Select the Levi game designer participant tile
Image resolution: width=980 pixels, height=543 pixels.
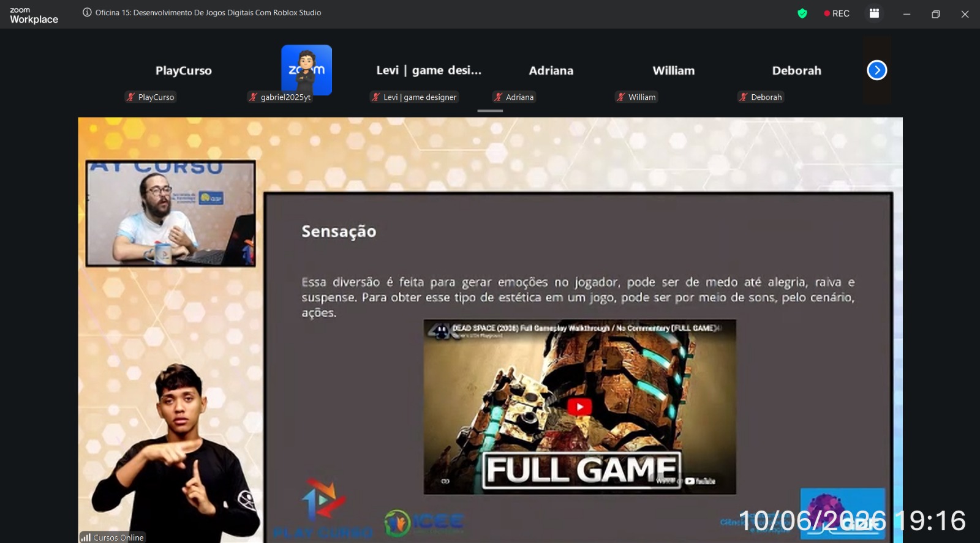click(429, 70)
